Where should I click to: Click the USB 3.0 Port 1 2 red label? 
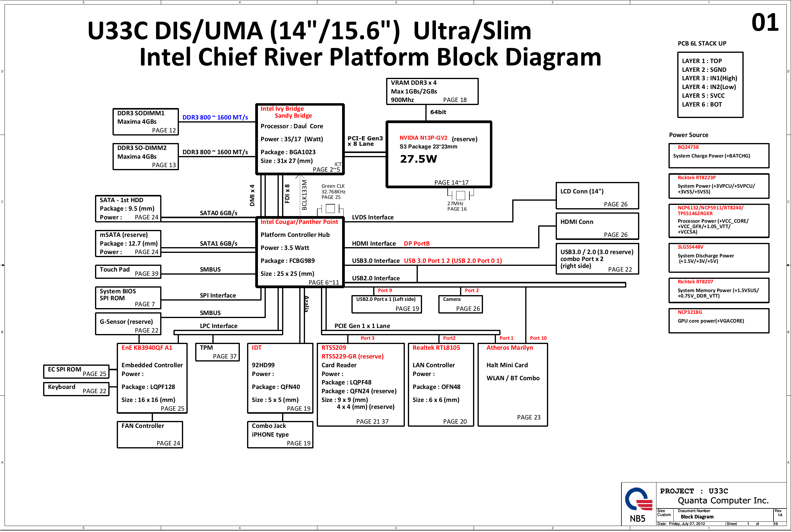pyautogui.click(x=453, y=261)
